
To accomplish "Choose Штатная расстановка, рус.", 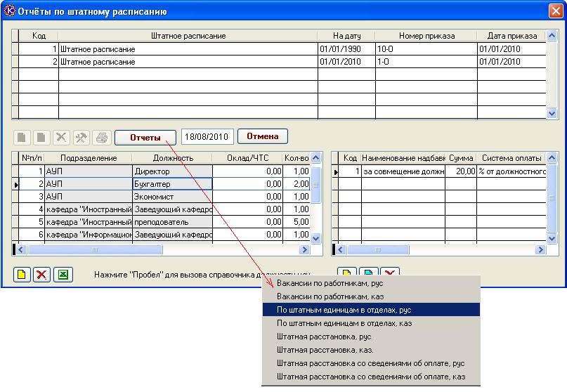I will 371,337.
